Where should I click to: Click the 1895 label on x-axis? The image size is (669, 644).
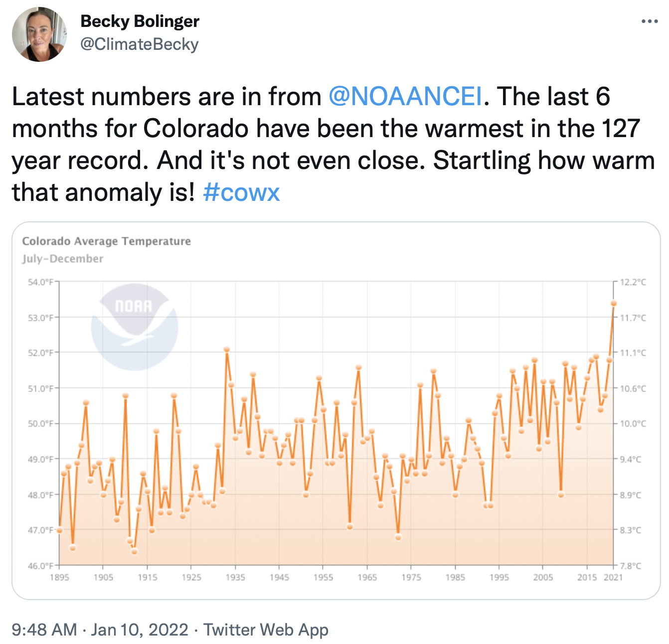click(x=59, y=577)
